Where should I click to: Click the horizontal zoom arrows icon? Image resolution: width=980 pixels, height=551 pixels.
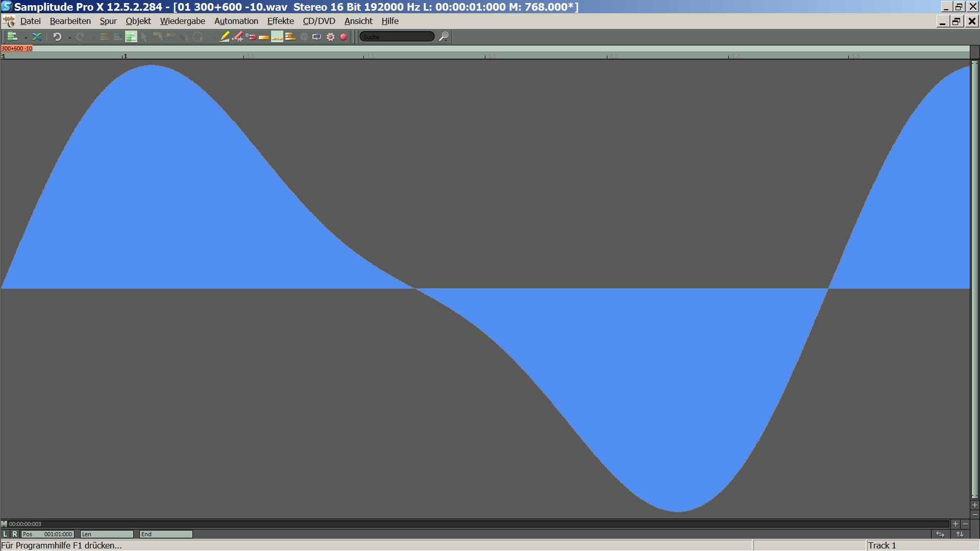[940, 534]
